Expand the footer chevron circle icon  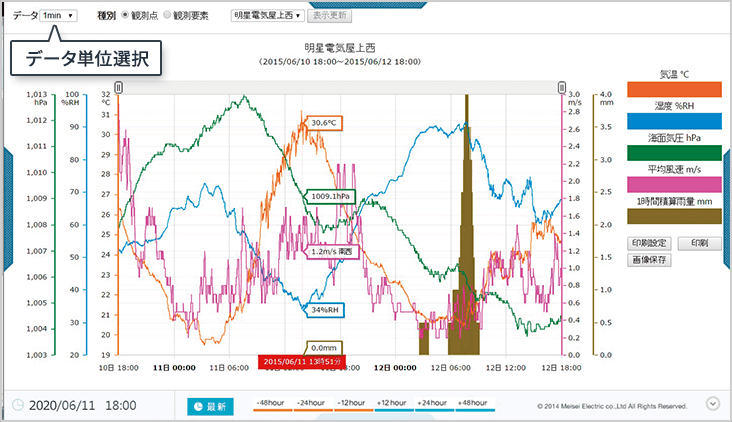[x=712, y=404]
